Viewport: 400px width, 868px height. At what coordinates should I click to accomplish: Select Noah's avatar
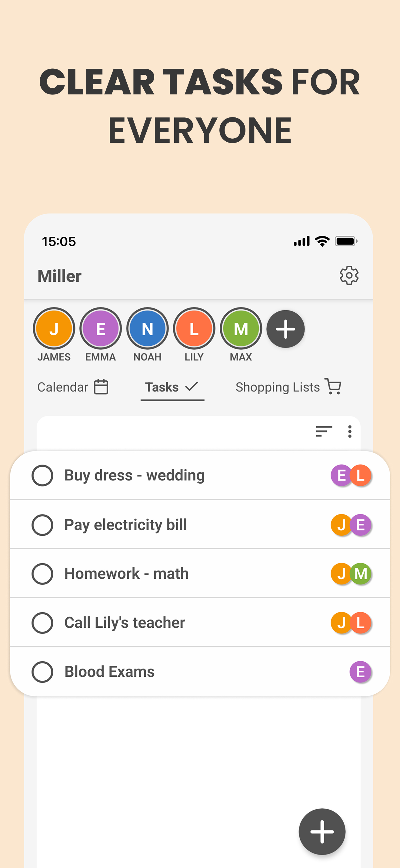coord(147,329)
